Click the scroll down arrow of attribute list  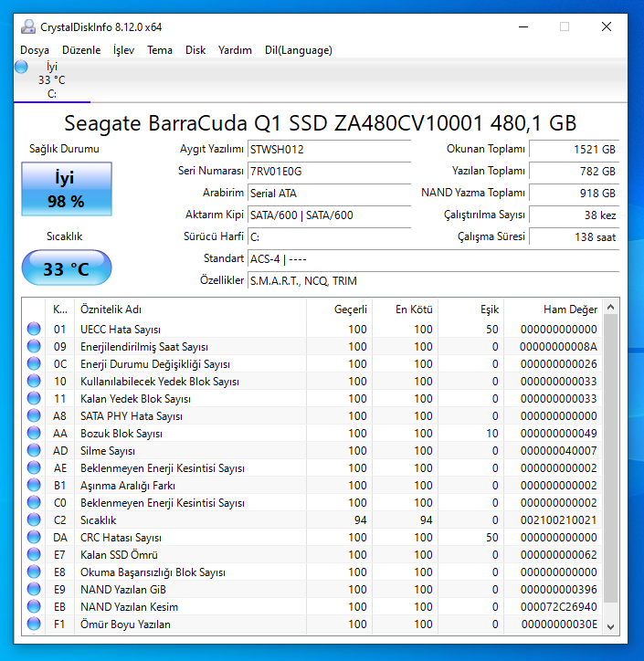611,627
